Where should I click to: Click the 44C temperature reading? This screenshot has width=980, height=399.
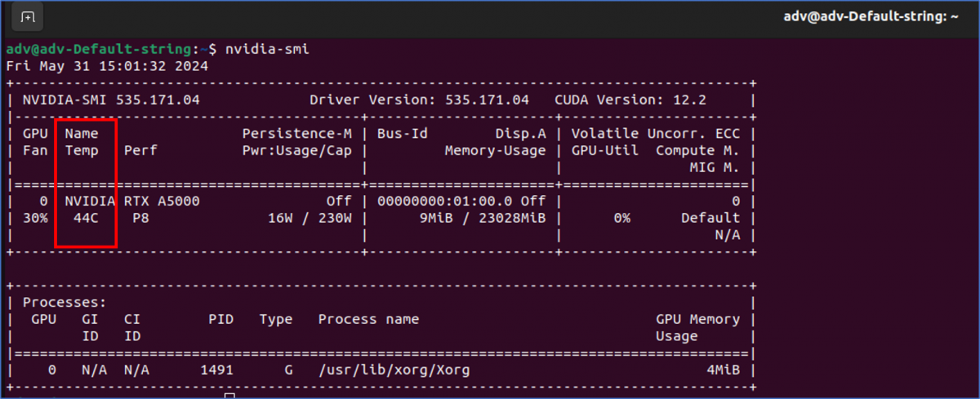[x=86, y=218]
